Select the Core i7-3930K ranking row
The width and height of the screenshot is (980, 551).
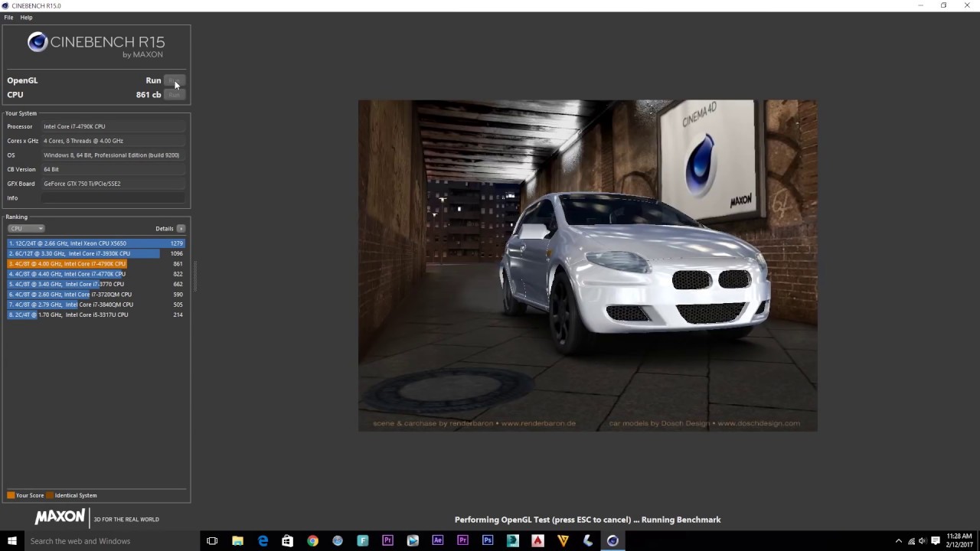[96, 253]
